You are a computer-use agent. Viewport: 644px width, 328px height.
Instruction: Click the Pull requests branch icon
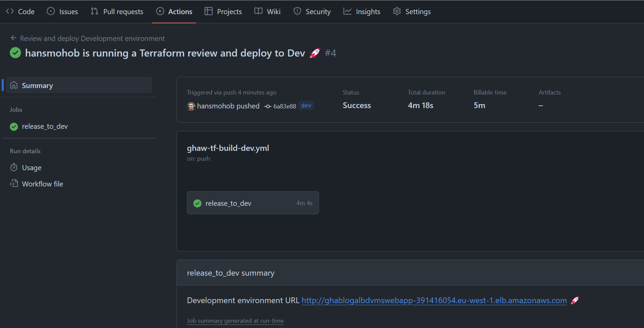coord(94,11)
